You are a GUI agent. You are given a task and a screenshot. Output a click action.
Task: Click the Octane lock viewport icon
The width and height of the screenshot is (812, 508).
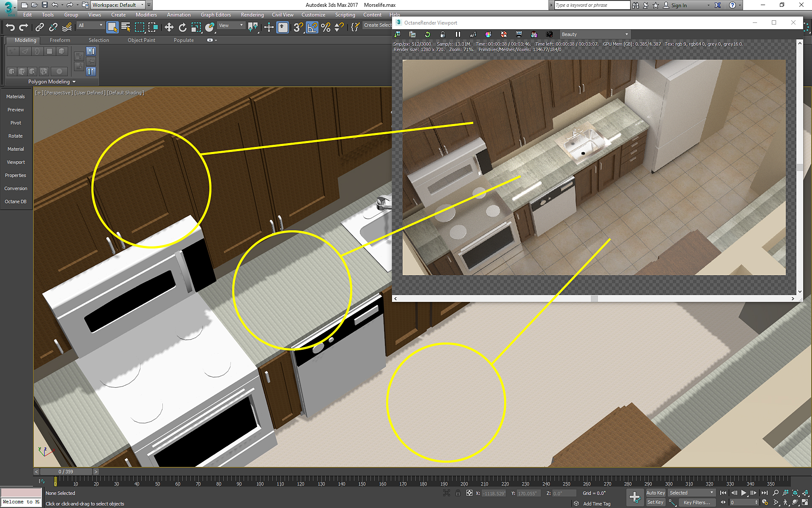442,34
